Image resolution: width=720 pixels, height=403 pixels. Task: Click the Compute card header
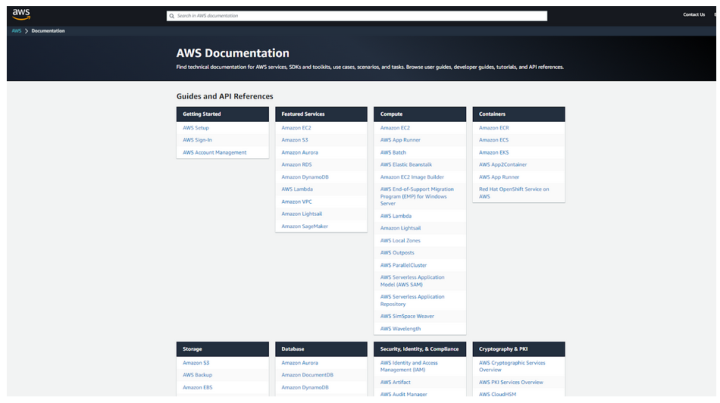pos(420,114)
